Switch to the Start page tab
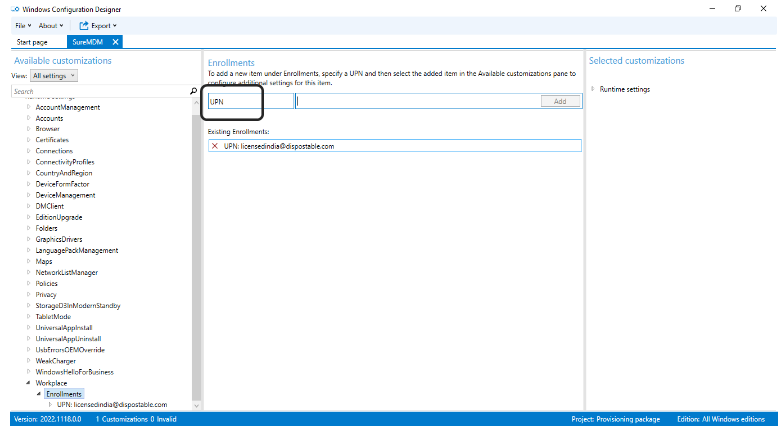The image size is (779, 428). pos(32,42)
